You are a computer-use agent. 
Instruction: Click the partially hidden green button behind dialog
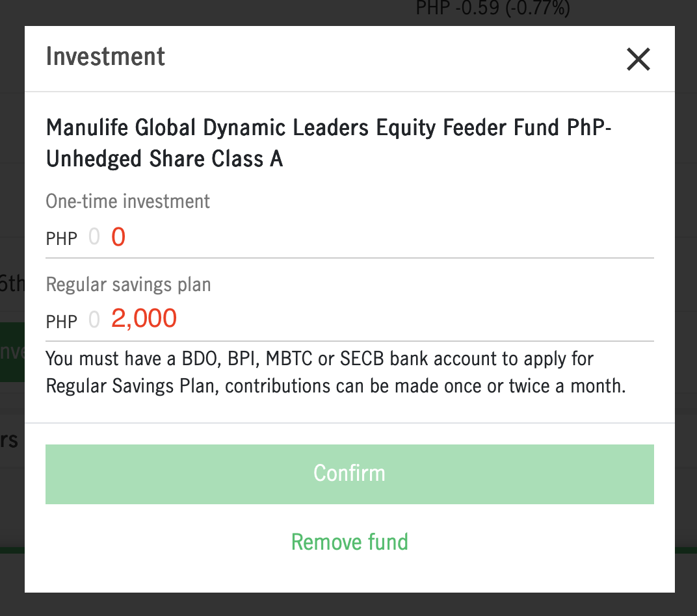tap(12, 352)
